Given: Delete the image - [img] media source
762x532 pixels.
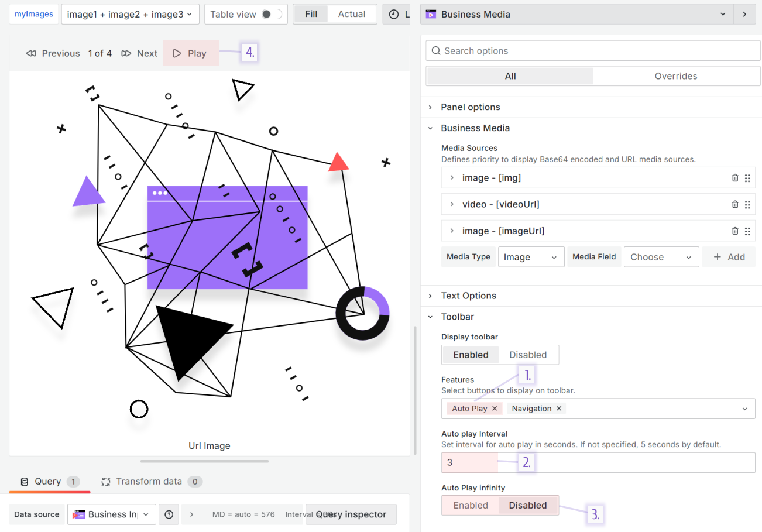Looking at the screenshot, I should coord(735,178).
